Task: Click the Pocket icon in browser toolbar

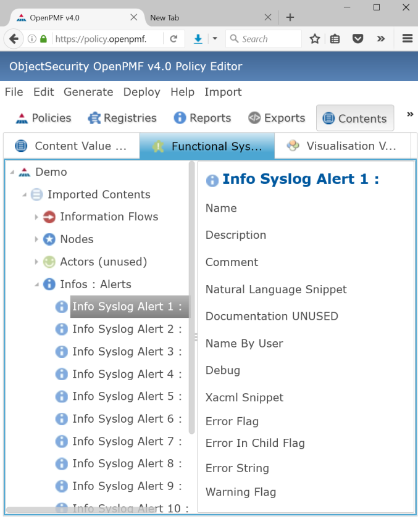Action: (x=357, y=39)
